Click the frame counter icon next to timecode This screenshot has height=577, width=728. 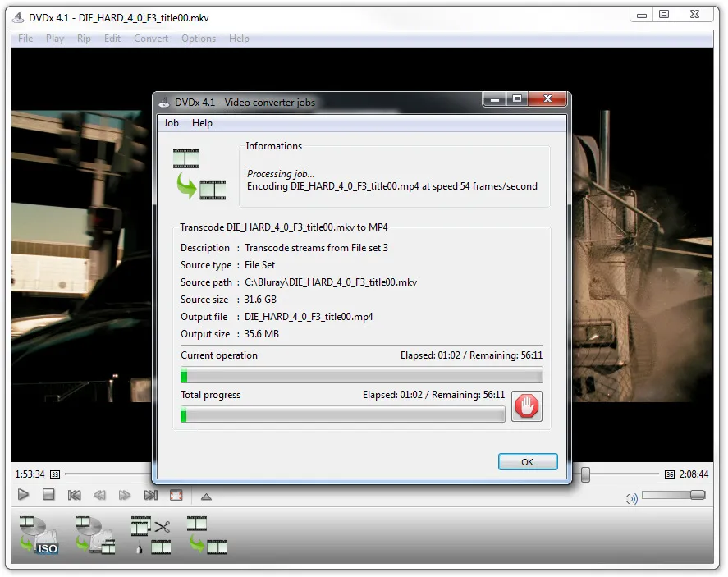pos(54,474)
